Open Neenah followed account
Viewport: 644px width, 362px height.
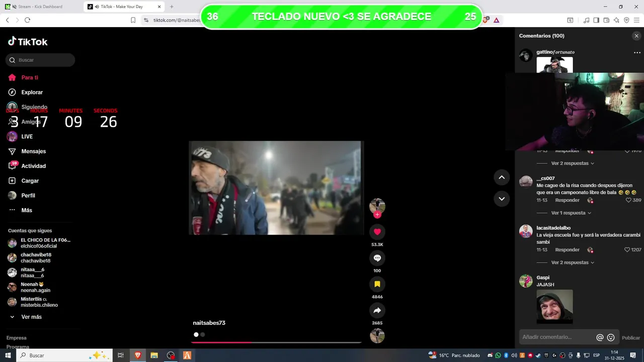[x=29, y=287]
